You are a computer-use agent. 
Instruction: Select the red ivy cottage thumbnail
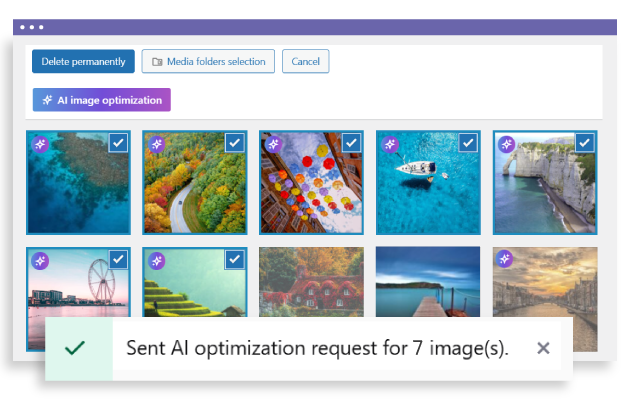tap(311, 282)
